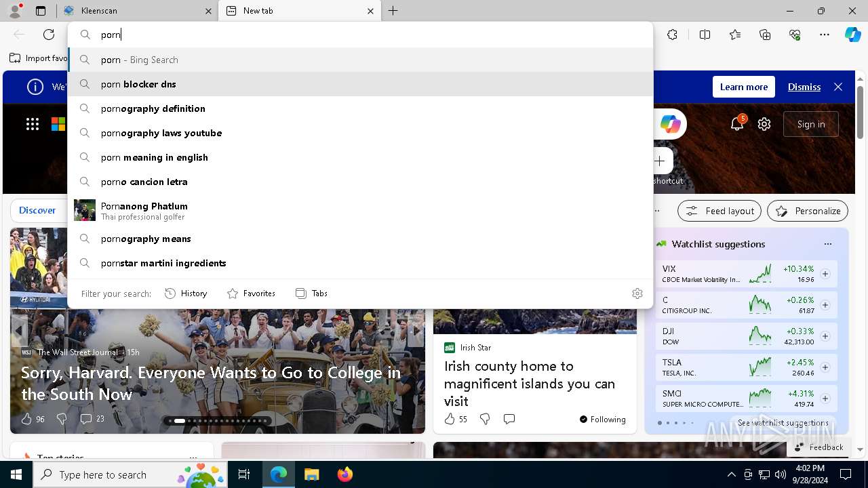This screenshot has width=868, height=488.
Task: Add a shortcut with plus tile
Action: [x=660, y=161]
